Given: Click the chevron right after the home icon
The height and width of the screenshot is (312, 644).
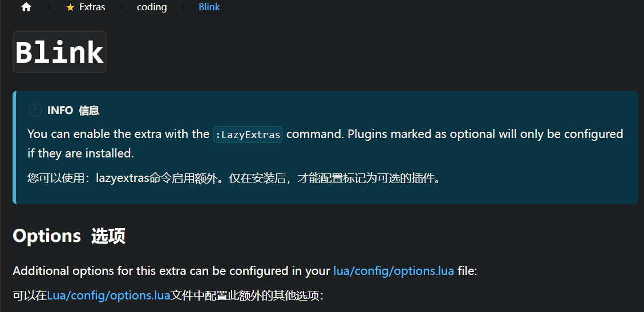Looking at the screenshot, I should [48, 7].
